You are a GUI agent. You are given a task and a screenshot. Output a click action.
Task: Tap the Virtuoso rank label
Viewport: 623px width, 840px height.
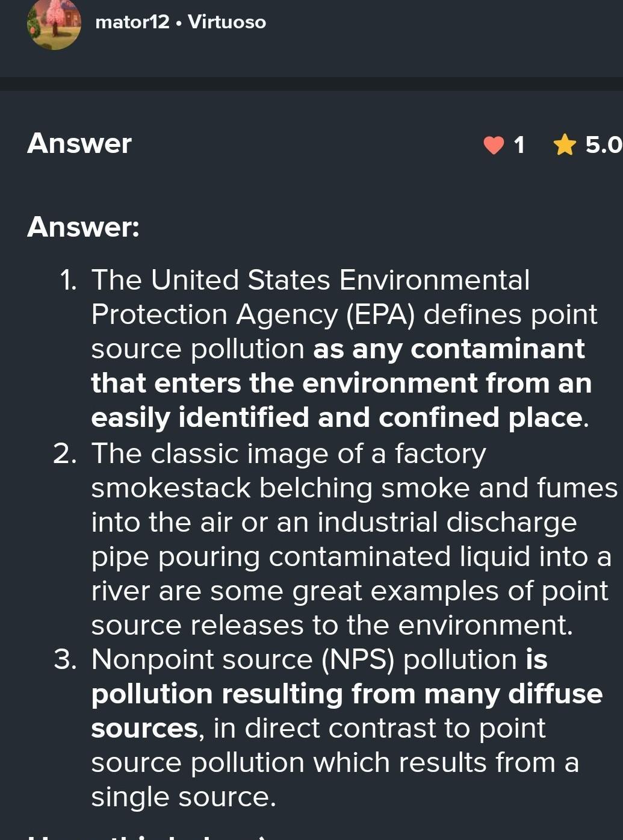[x=227, y=22]
